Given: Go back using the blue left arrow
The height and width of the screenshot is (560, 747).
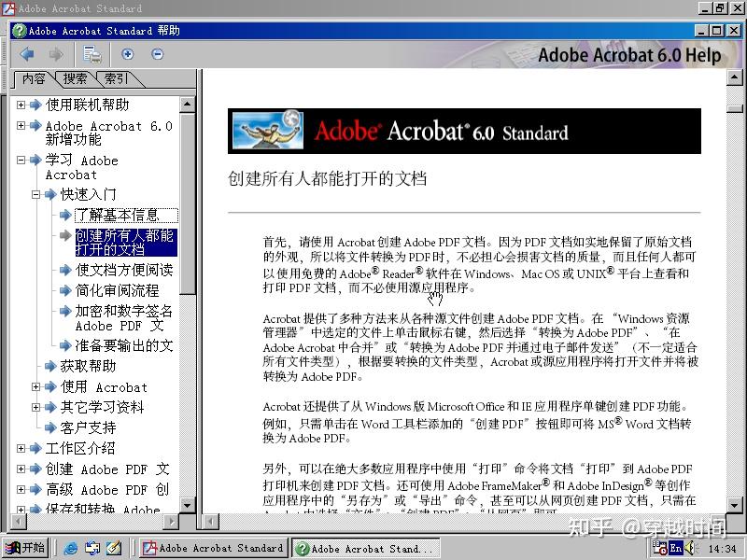Looking at the screenshot, I should (x=27, y=54).
